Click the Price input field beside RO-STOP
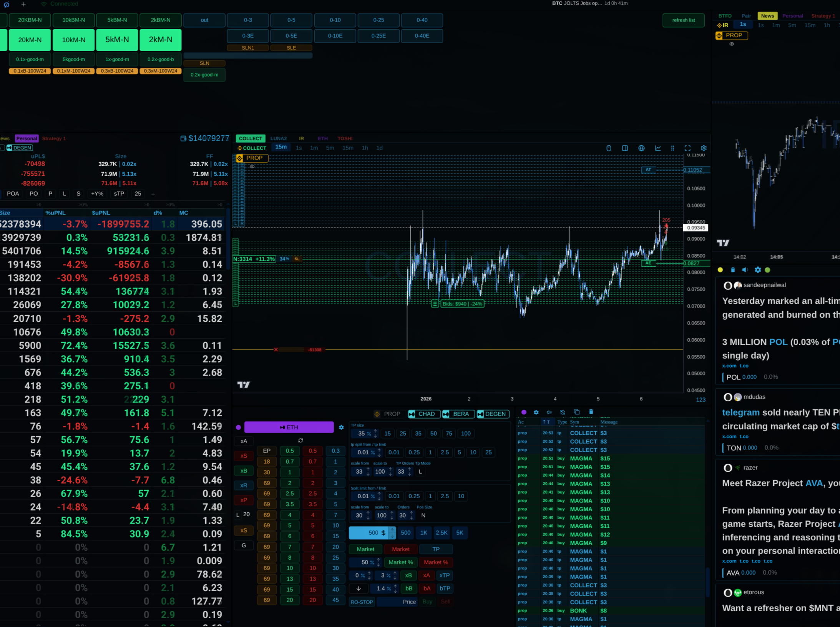 397,602
